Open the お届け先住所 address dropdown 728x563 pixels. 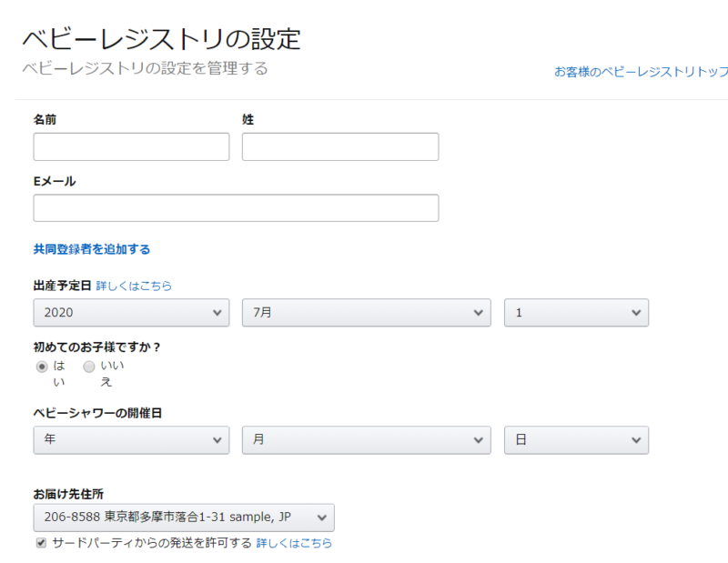[184, 518]
